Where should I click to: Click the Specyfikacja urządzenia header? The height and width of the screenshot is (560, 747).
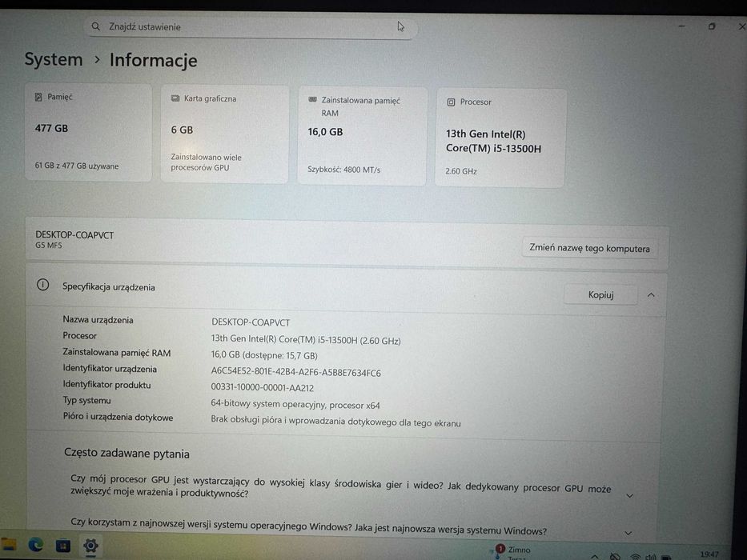[x=109, y=286]
